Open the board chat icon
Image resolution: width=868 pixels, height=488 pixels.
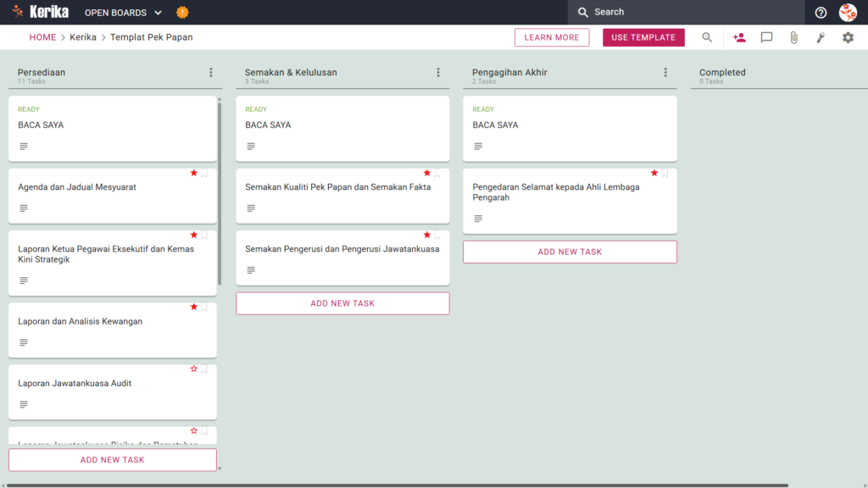tap(766, 37)
